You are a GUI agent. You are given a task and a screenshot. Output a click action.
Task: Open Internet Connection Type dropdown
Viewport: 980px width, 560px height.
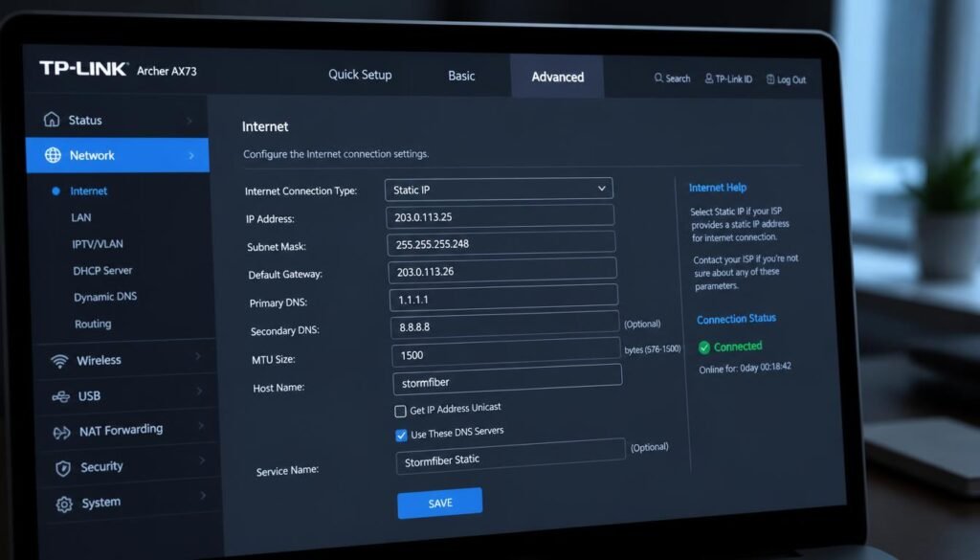(x=499, y=189)
